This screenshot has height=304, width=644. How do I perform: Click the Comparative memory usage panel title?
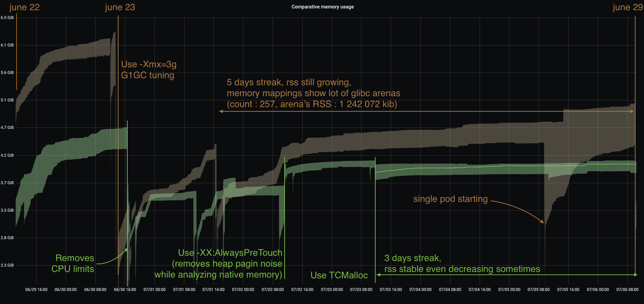(322, 7)
